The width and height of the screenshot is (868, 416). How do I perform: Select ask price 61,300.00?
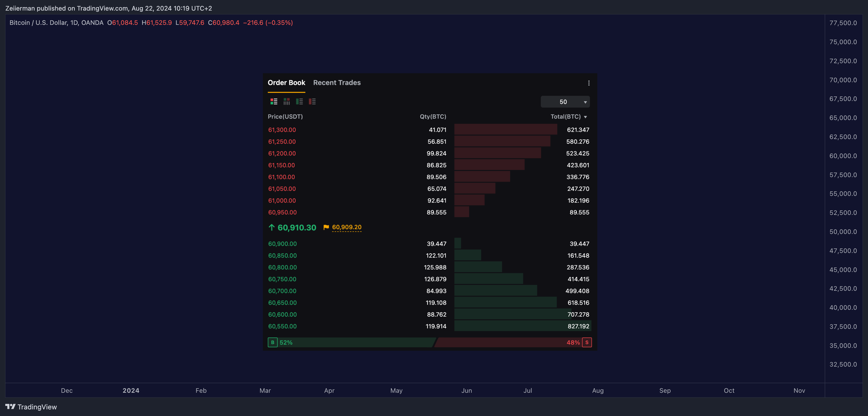click(x=282, y=130)
